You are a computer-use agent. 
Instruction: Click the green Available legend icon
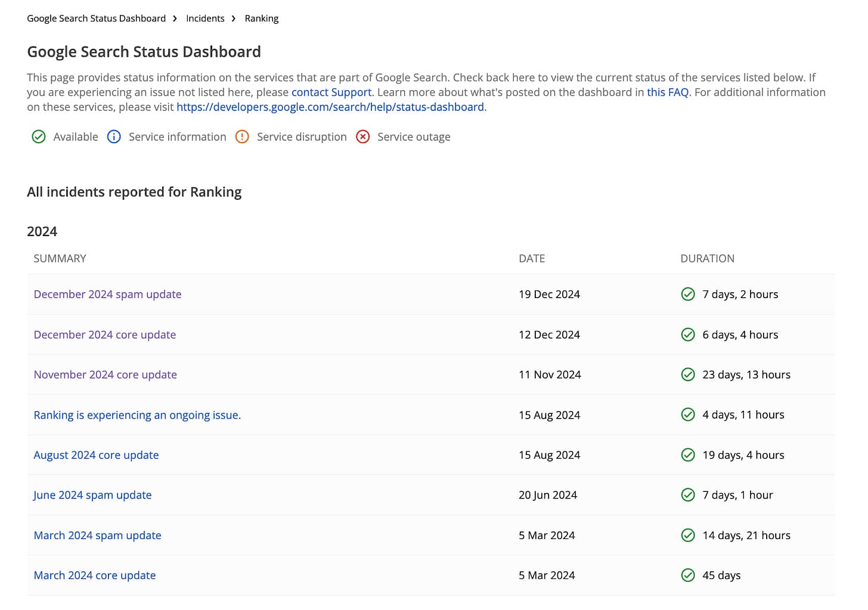point(39,137)
